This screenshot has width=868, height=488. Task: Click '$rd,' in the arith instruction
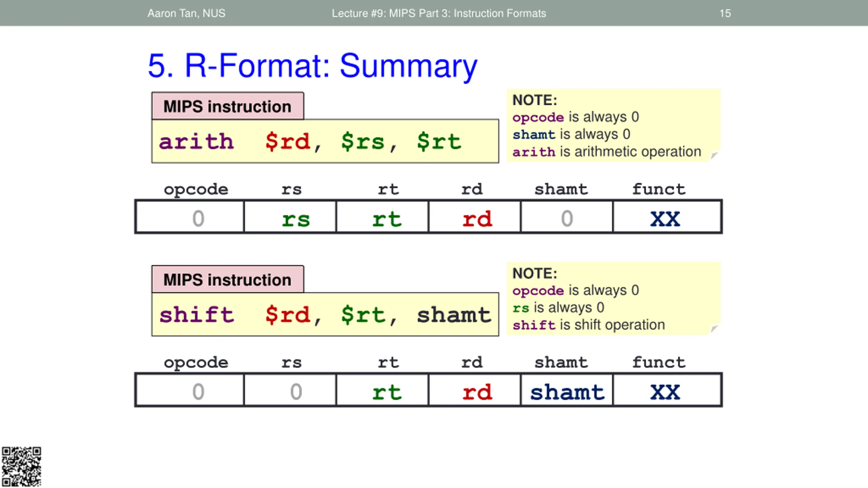point(293,142)
